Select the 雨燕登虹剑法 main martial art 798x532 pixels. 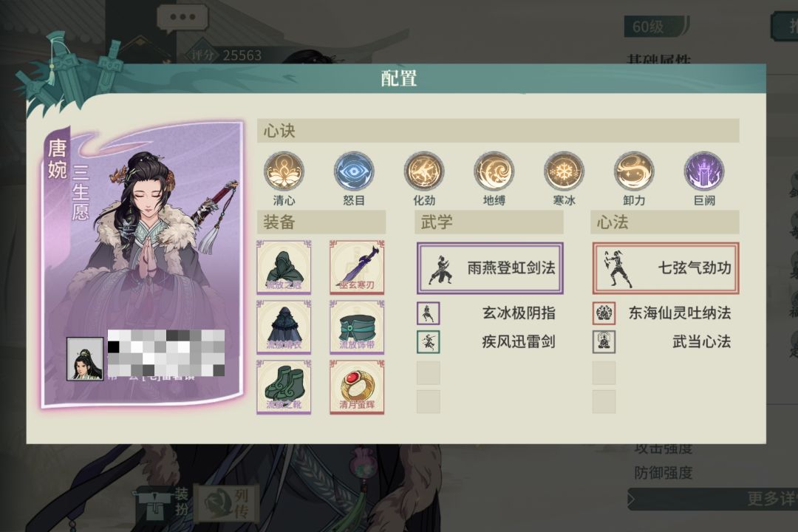pyautogui.click(x=490, y=268)
